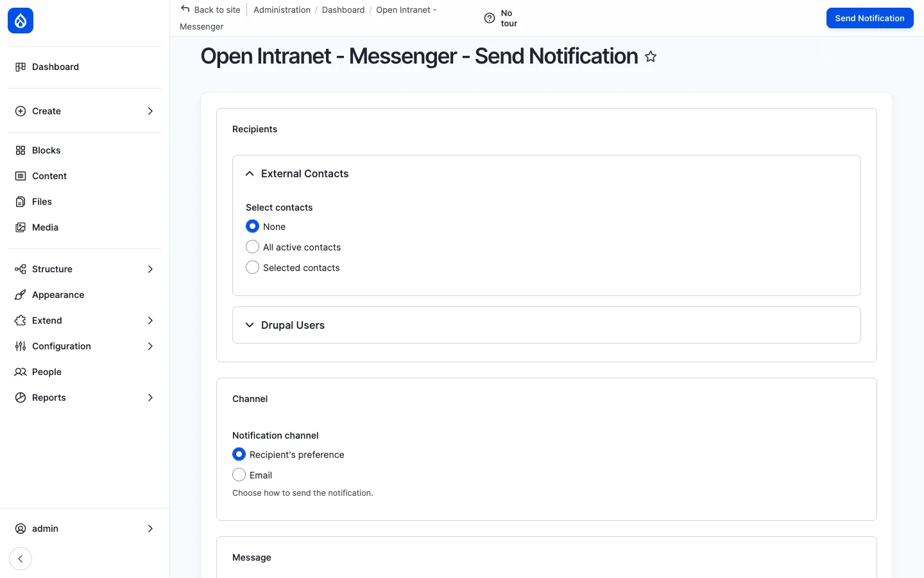
Task: Click the Media image icon
Action: 21,227
